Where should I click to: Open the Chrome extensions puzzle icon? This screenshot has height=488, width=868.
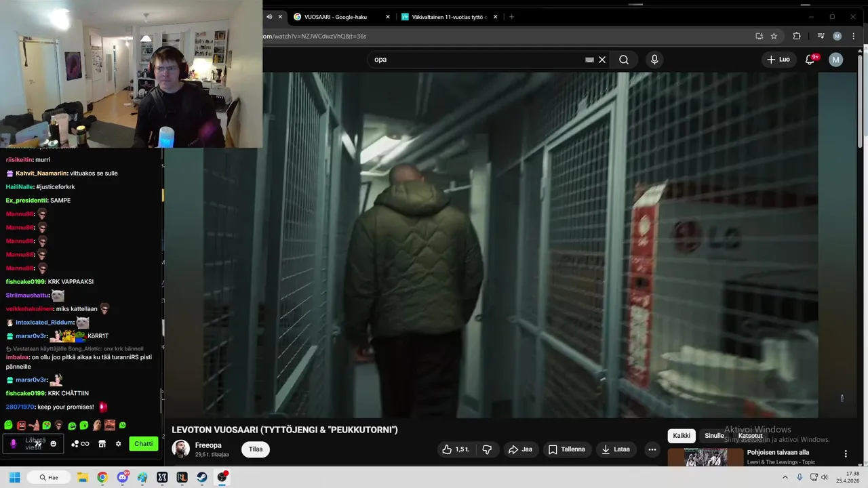click(797, 36)
